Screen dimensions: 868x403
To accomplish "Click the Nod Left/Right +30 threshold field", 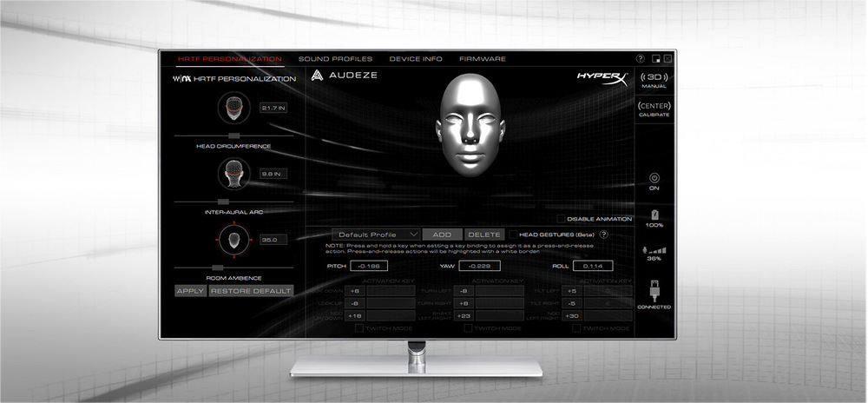I will tap(572, 315).
